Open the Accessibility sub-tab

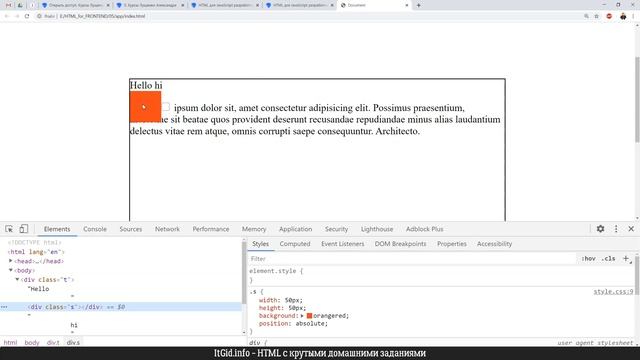click(494, 244)
